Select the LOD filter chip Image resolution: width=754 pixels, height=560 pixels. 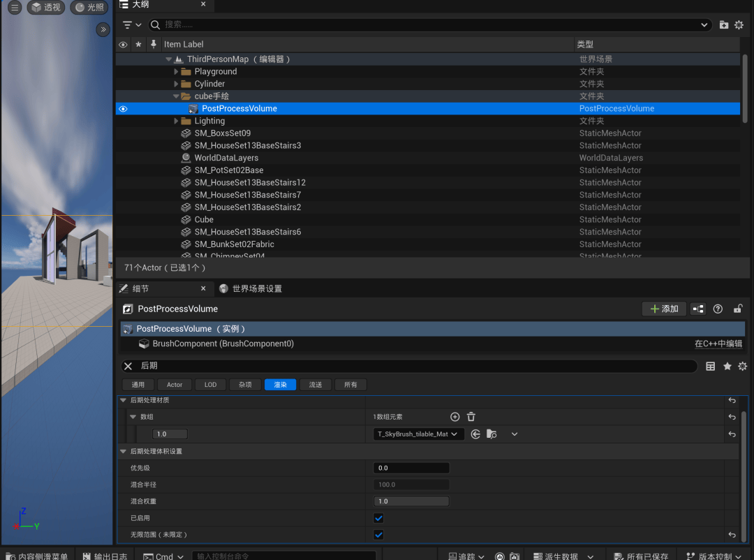[211, 385]
